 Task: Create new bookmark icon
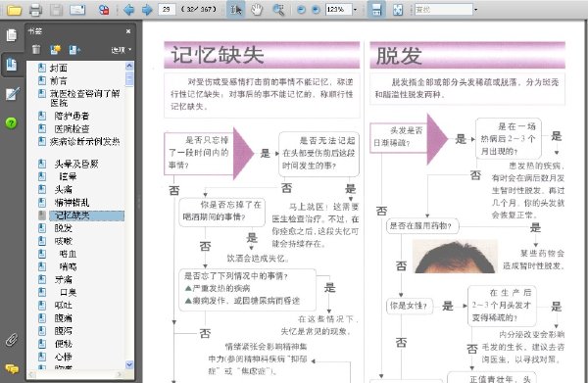tap(55, 49)
